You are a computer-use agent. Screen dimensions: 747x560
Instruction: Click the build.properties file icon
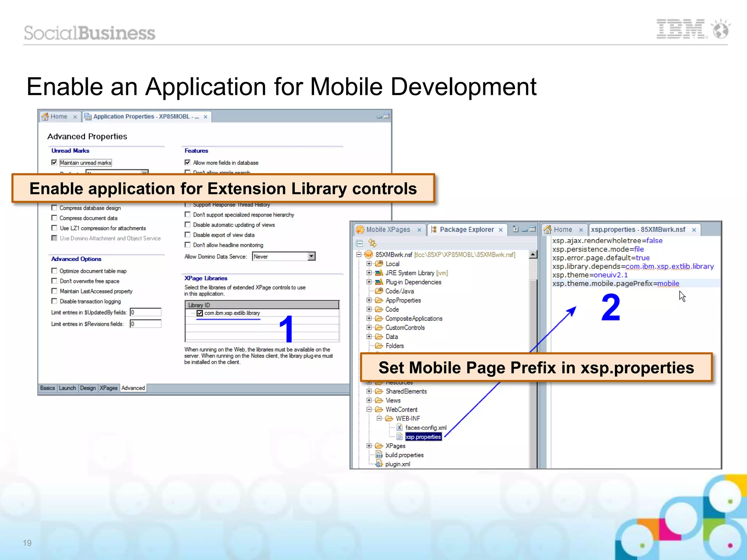[379, 455]
